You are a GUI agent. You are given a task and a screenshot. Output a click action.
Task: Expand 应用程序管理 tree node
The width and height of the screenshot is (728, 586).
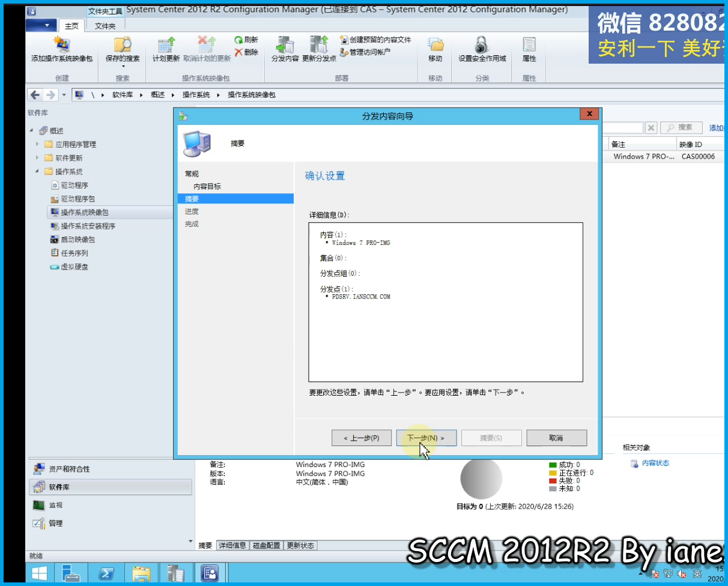tap(37, 144)
